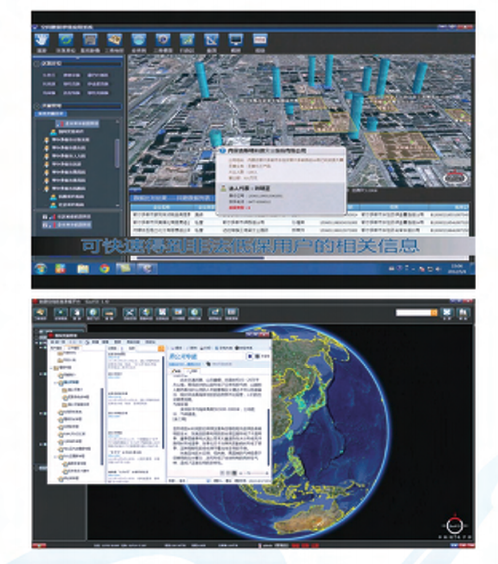The width and height of the screenshot is (498, 564).
Task: Click the monitor screen icon in the toolbar
Action: 236,40
